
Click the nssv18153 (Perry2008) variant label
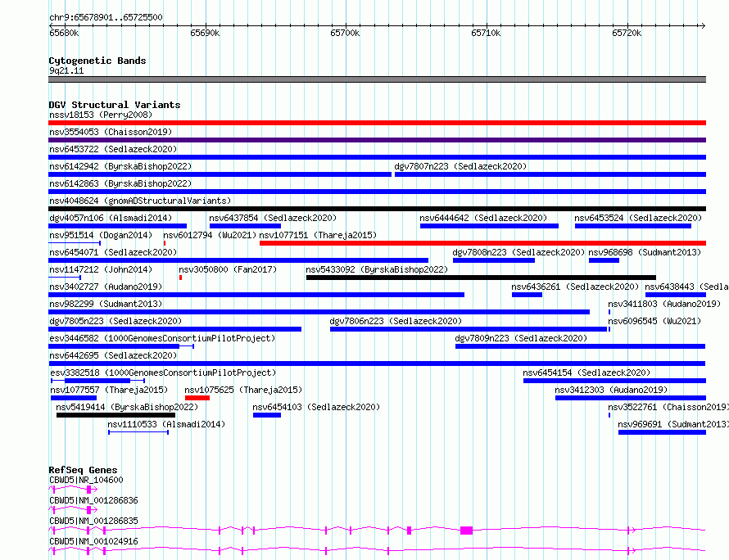(x=101, y=115)
